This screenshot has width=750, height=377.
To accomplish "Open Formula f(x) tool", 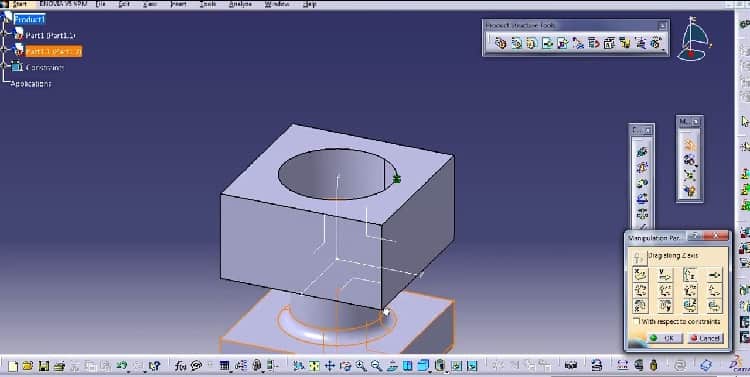I will point(180,366).
